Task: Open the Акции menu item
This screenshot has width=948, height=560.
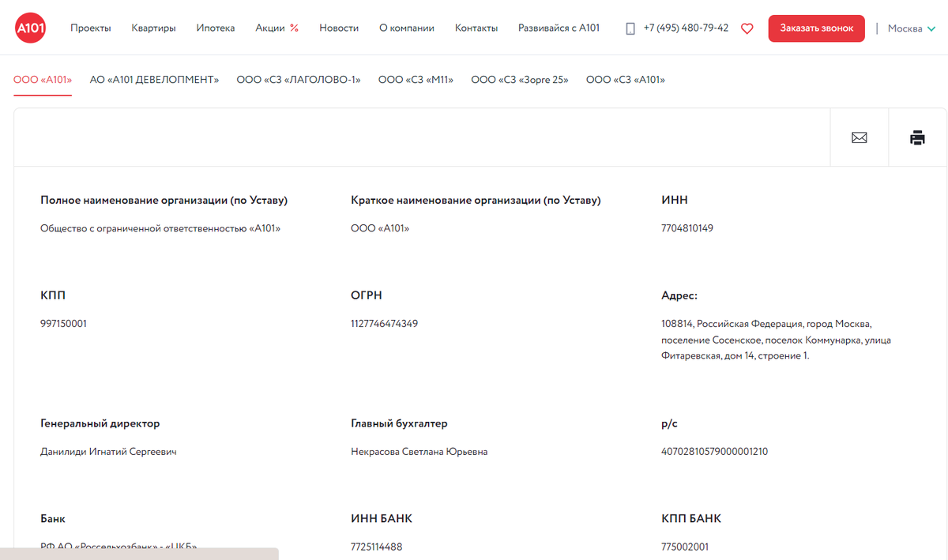Action: click(270, 28)
